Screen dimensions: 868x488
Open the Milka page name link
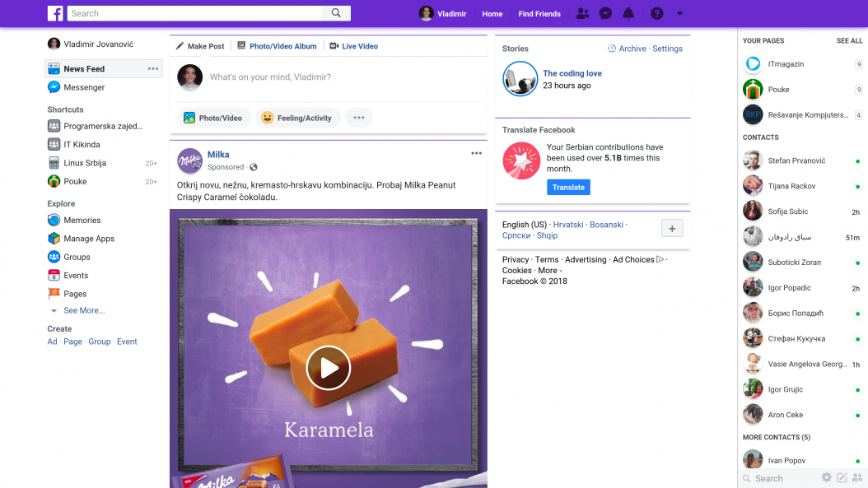pyautogui.click(x=218, y=155)
